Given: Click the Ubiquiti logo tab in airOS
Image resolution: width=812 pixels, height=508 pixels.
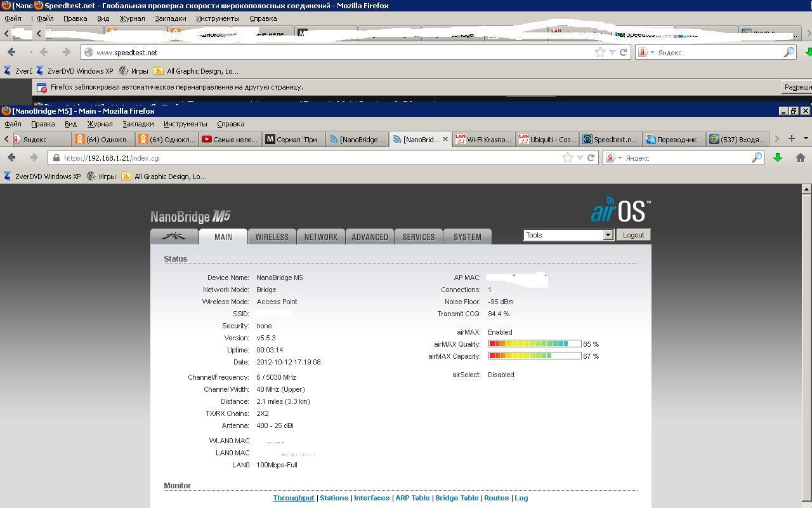Looking at the screenshot, I should point(174,237).
